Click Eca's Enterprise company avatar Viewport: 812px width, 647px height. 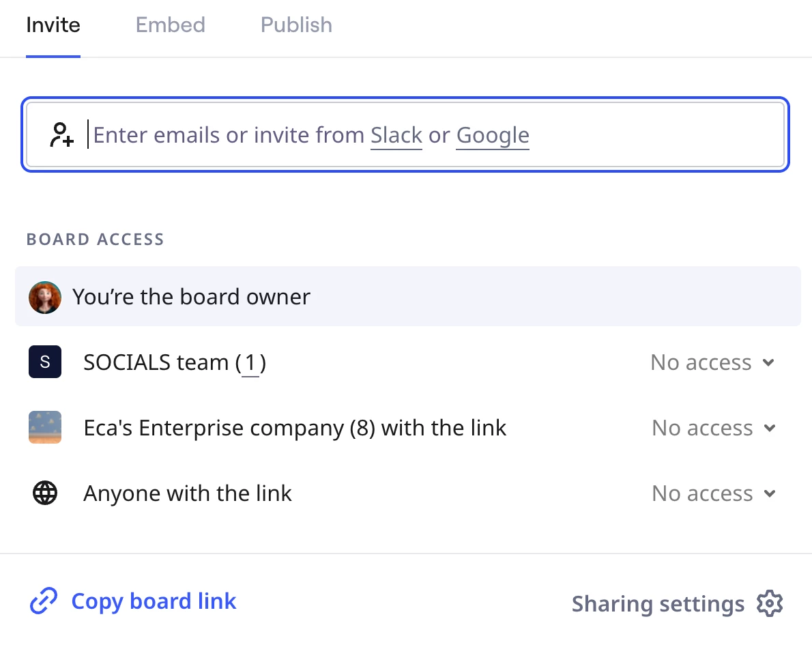coord(45,428)
